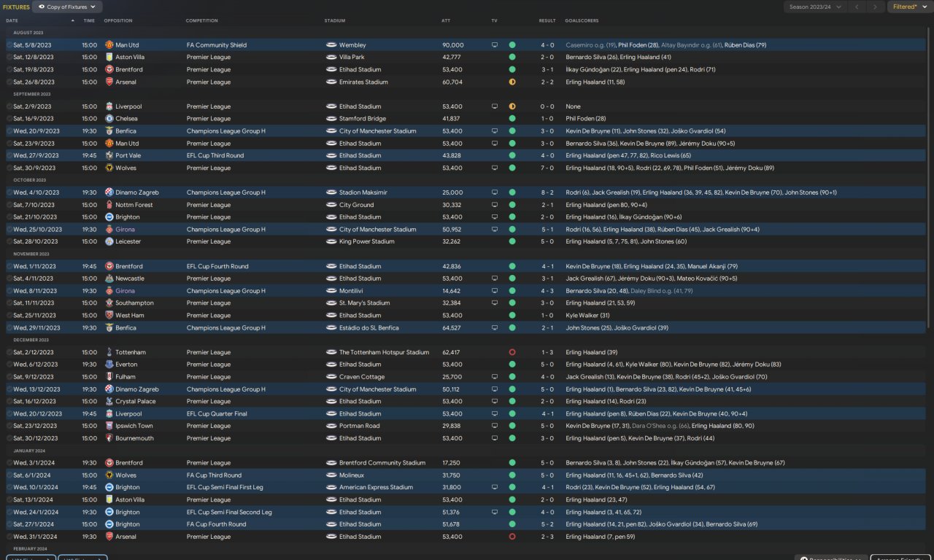This screenshot has height=560, width=934.
Task: Open the FA Community Shield competition link
Action: click(x=217, y=45)
